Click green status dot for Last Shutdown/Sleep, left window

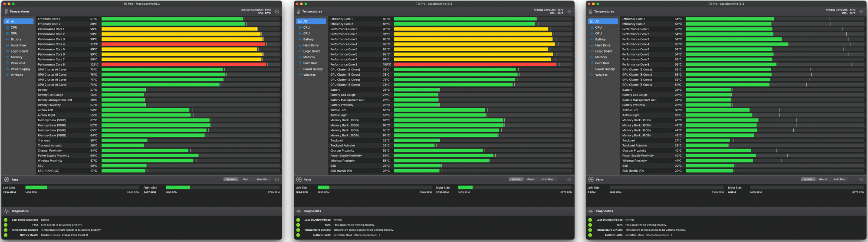[x=6, y=220]
